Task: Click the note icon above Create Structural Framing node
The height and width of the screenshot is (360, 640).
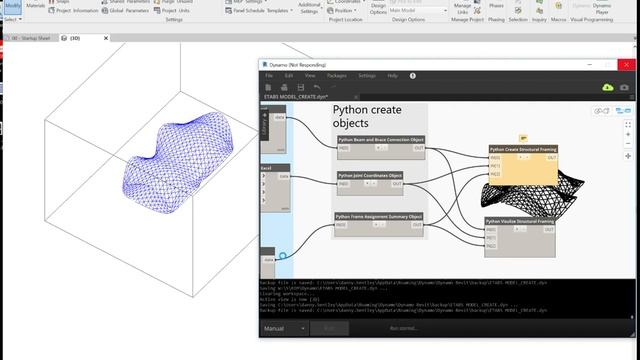Action: [x=523, y=138]
